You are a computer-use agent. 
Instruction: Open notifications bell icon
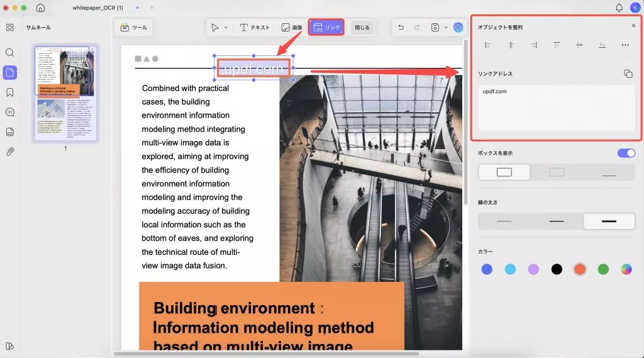point(619,8)
